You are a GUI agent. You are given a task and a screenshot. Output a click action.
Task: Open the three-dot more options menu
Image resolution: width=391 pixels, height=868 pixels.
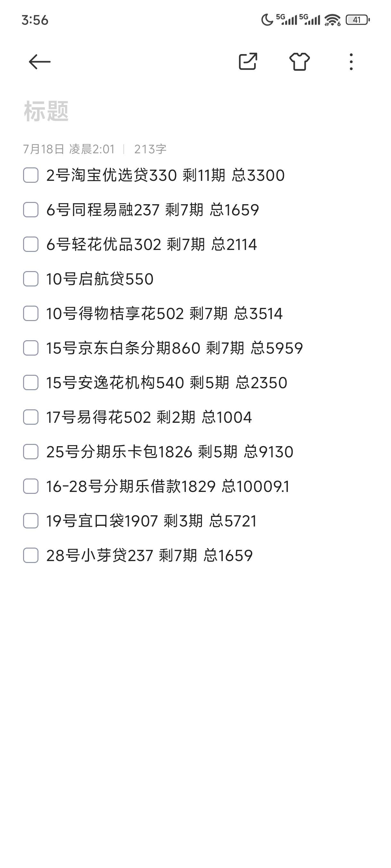click(x=351, y=62)
